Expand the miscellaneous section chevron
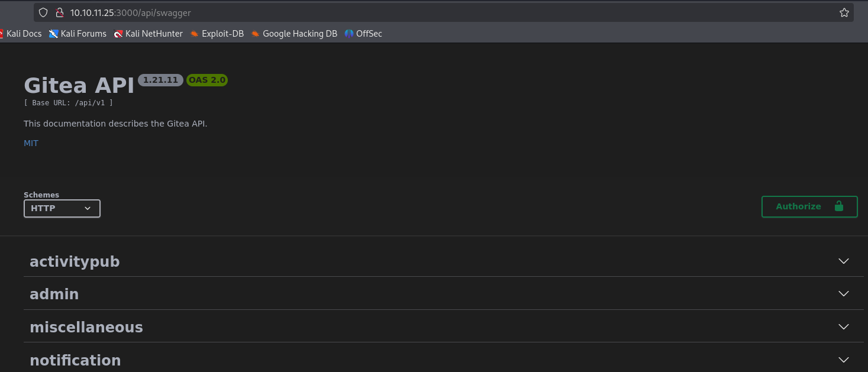The width and height of the screenshot is (868, 372). coord(844,327)
